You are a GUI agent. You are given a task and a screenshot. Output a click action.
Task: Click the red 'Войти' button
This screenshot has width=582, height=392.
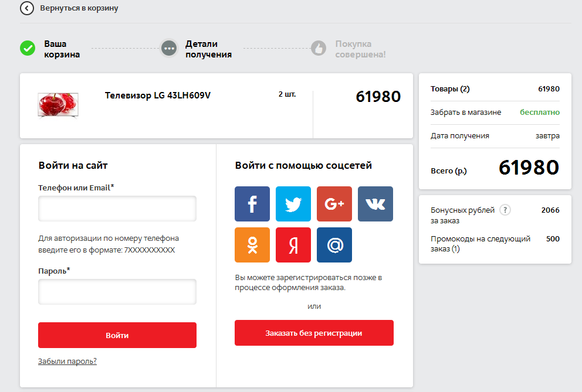(x=117, y=335)
